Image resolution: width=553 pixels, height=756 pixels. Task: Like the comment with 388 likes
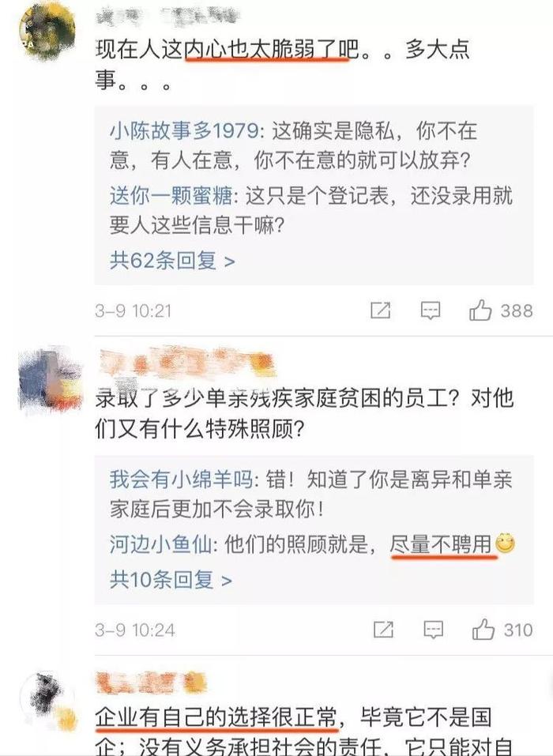pyautogui.click(x=480, y=310)
